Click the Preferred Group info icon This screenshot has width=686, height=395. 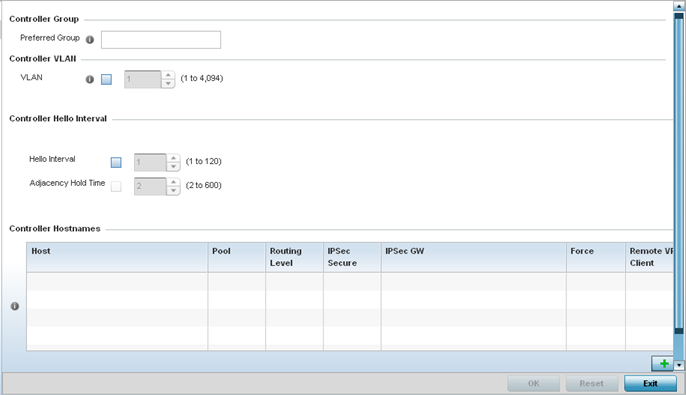[90, 40]
